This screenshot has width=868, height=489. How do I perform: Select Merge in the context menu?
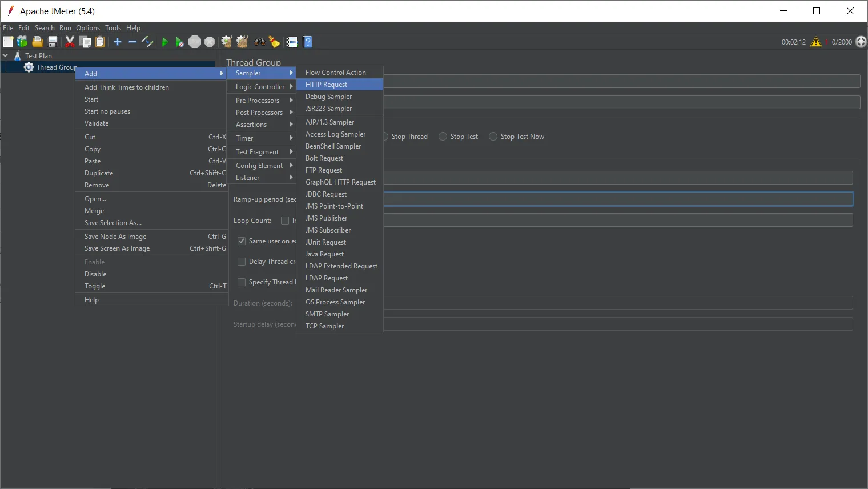152,211
